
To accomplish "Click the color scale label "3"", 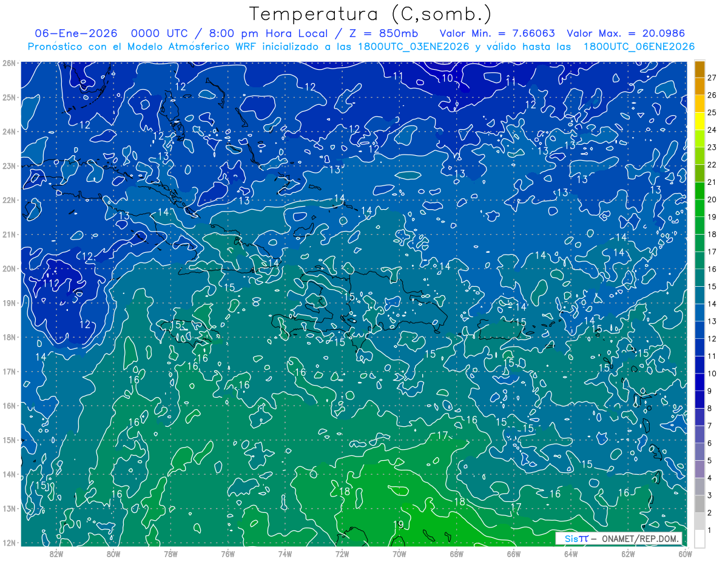I will click(710, 495).
